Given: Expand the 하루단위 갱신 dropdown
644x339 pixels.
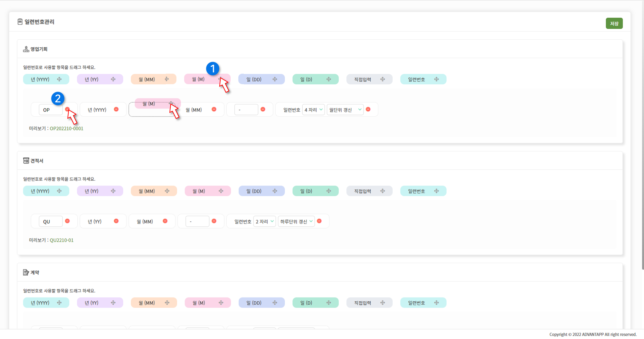Looking at the screenshot, I should [x=296, y=221].
